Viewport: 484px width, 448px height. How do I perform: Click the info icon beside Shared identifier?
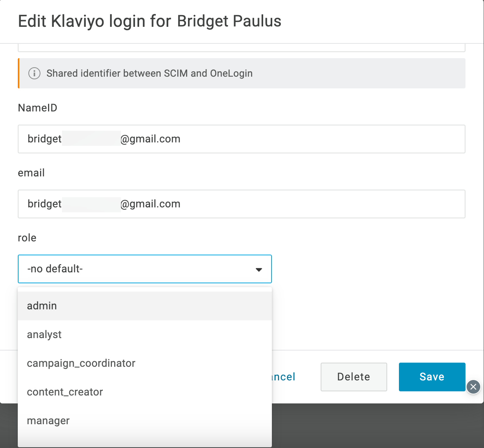pos(34,73)
